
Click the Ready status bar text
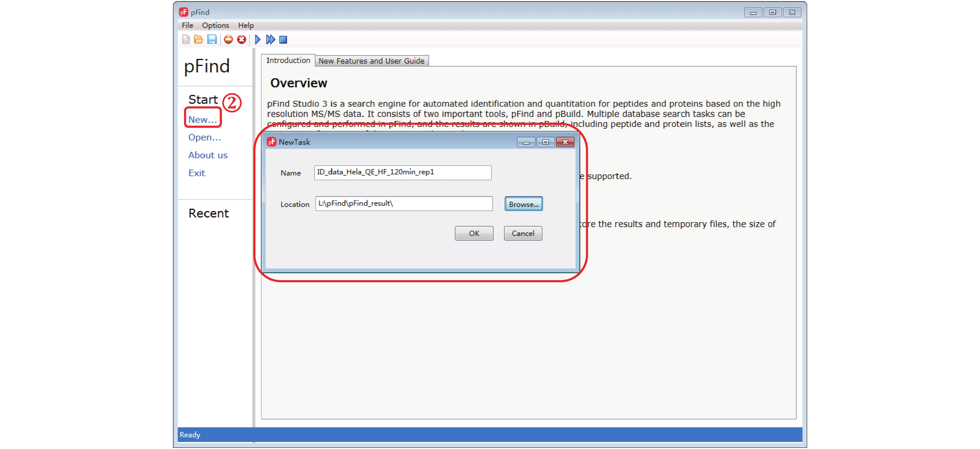coord(190,435)
